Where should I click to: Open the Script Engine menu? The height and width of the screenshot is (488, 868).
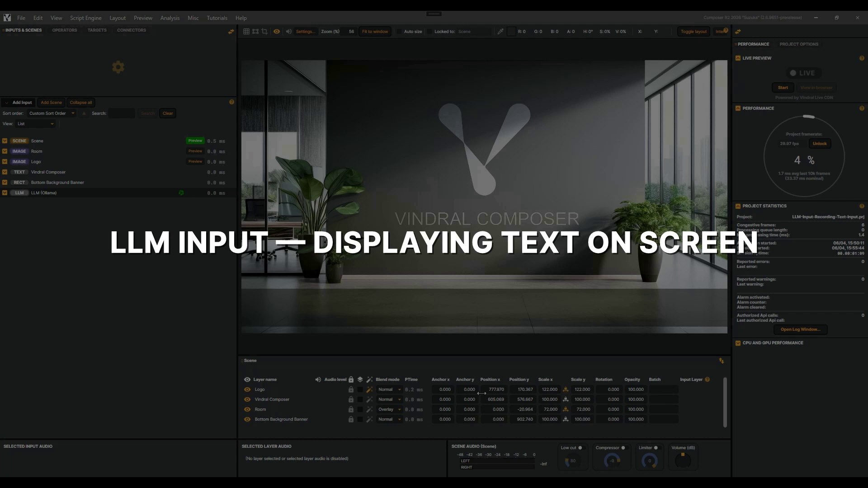[x=85, y=18]
